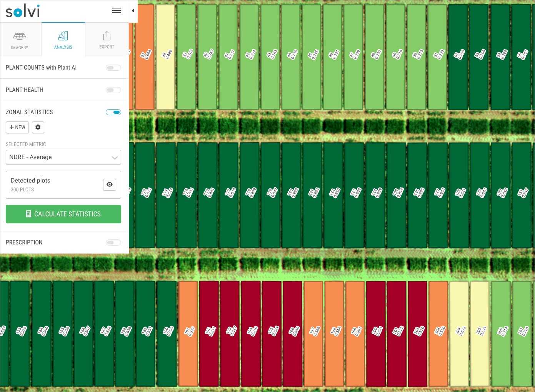The width and height of the screenshot is (535, 392).
Task: Disable the Zonal Statistics toggle
Action: [113, 112]
